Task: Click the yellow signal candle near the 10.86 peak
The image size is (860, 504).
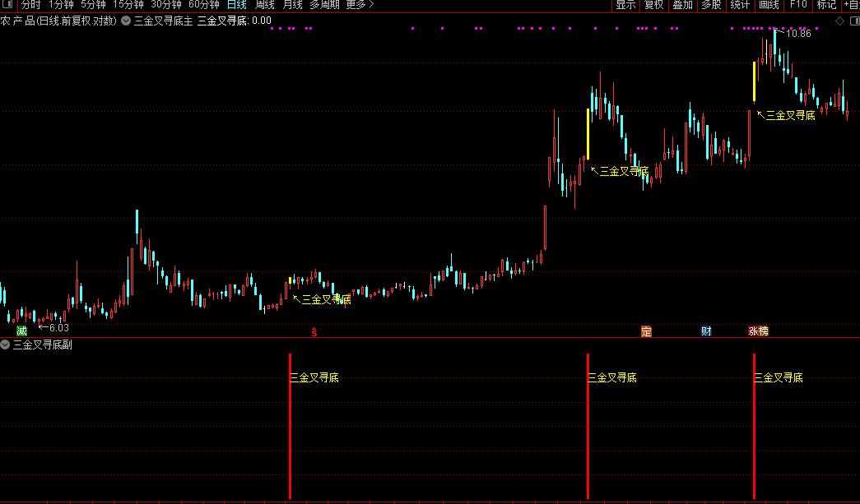Action: click(x=754, y=81)
